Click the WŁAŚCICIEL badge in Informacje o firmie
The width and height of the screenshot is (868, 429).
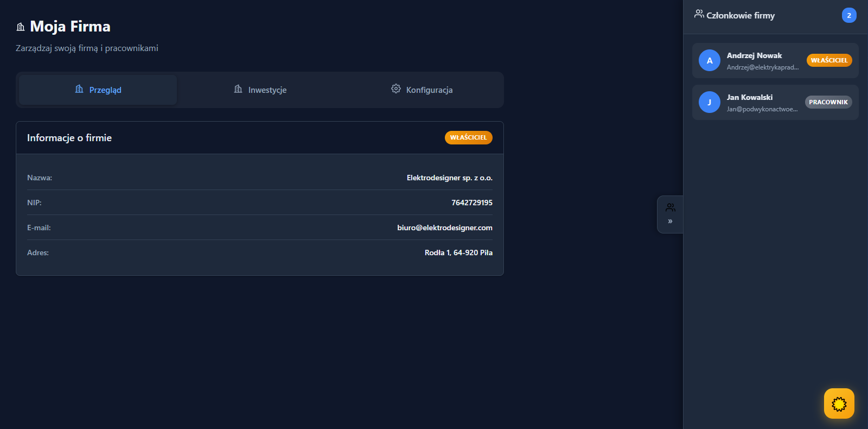468,137
